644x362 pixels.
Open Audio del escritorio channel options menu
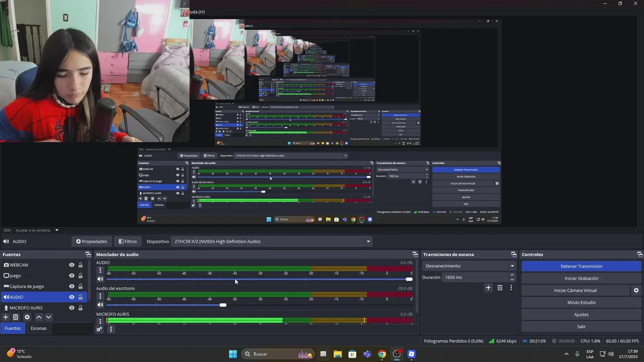click(100, 296)
